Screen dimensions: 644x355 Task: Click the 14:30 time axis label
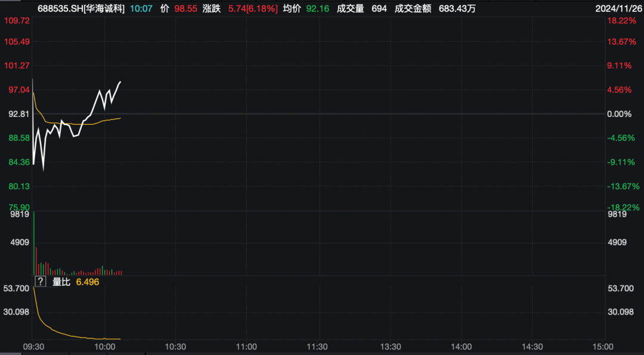coord(532,347)
